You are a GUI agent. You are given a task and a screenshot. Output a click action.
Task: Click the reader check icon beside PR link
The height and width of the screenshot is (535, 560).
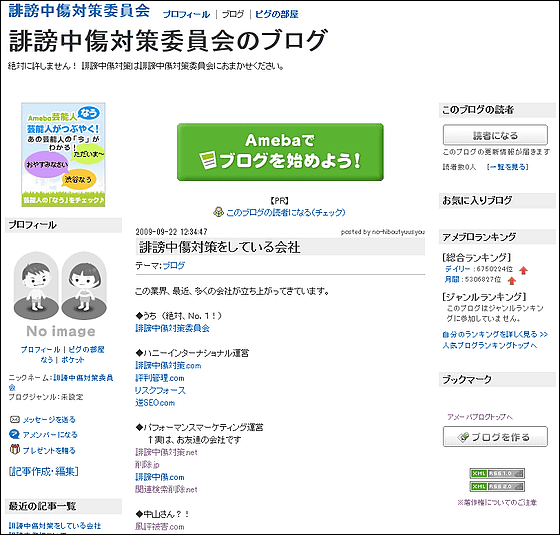click(218, 212)
